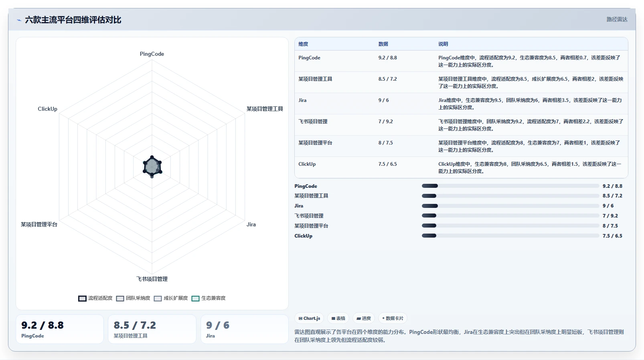This screenshot has height=360, width=644.
Task: Click the 某项目管理工具 progress bar
Action: click(x=510, y=196)
